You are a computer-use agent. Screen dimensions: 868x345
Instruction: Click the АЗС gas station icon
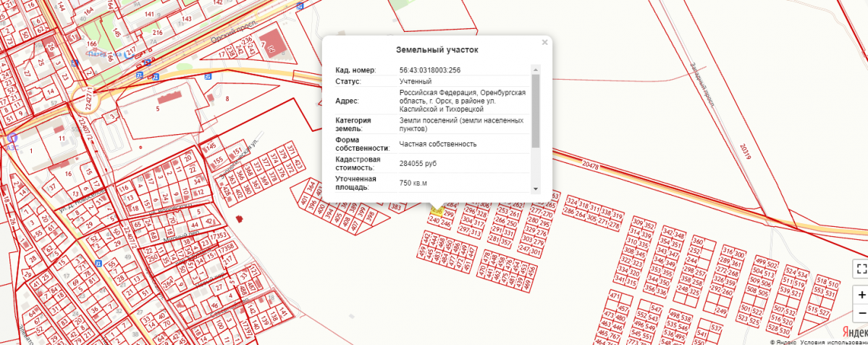tap(9, 136)
